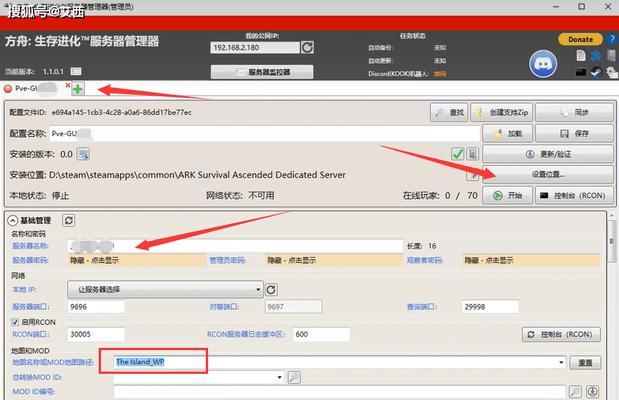Image resolution: width=619 pixels, height=400 pixels.
Task: Expand the 总转换MOD ID dropdown
Action: click(x=279, y=377)
